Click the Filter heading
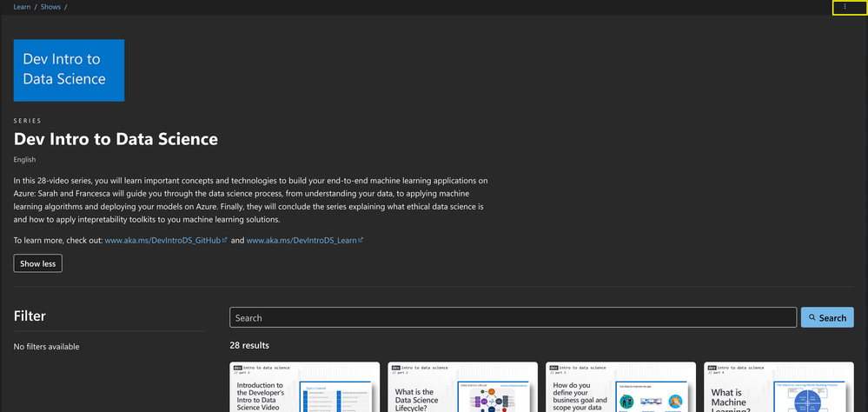868x412 pixels. [x=30, y=316]
